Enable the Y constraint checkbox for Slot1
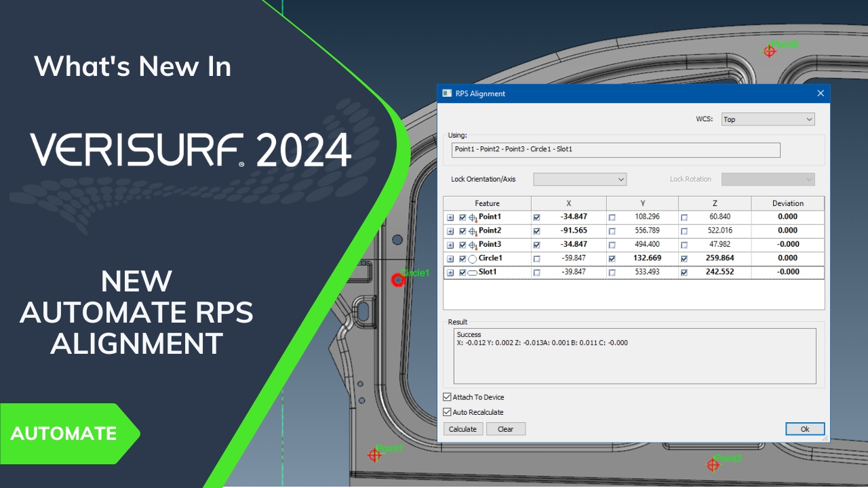This screenshot has height=488, width=868. (x=612, y=272)
